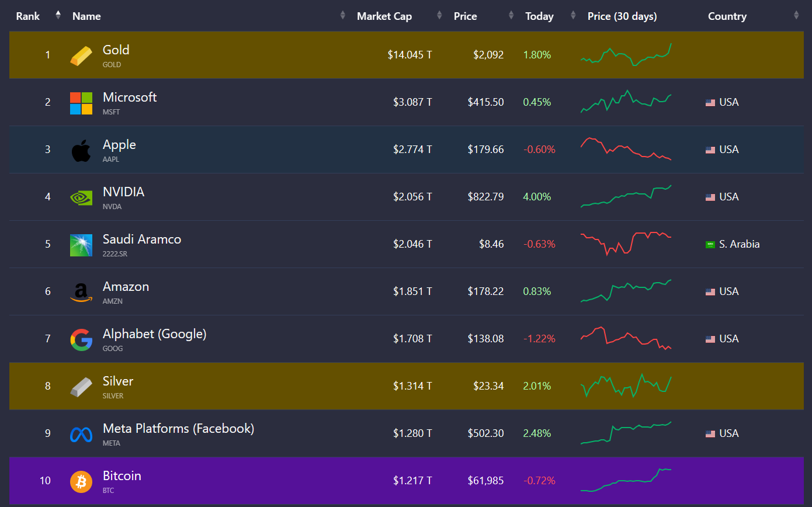Click the Name column header

86,16
